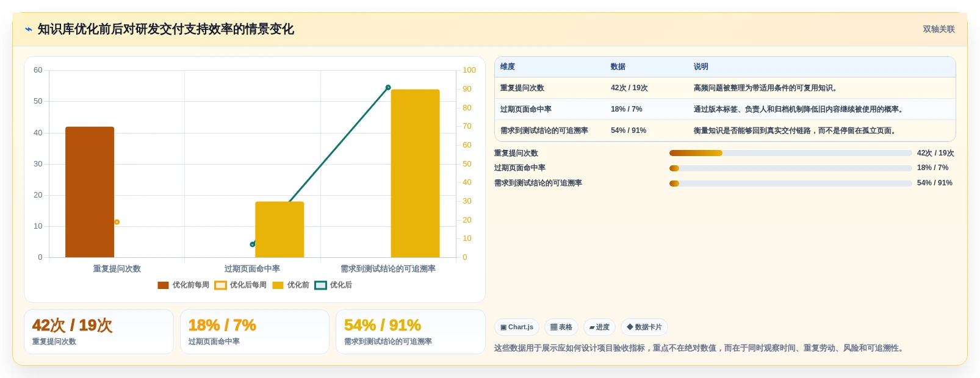Click the 数据 column header
This screenshot has width=980, height=378.
(x=618, y=66)
